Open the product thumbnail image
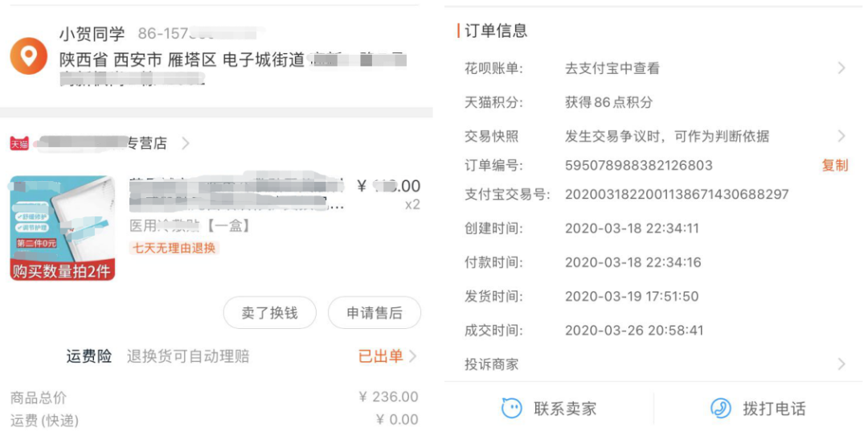868x436 pixels. click(63, 228)
